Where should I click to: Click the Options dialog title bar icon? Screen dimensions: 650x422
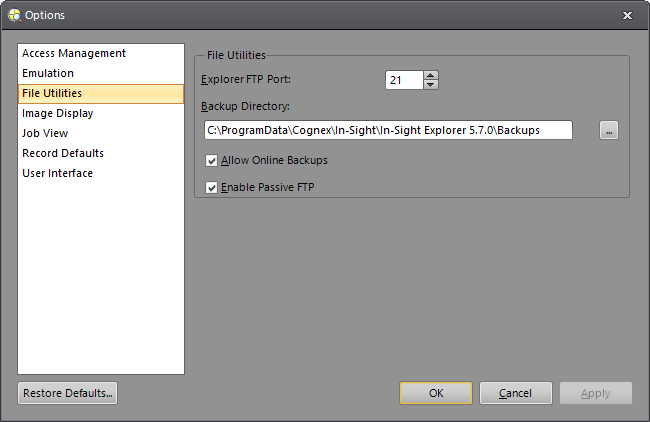coord(14,15)
